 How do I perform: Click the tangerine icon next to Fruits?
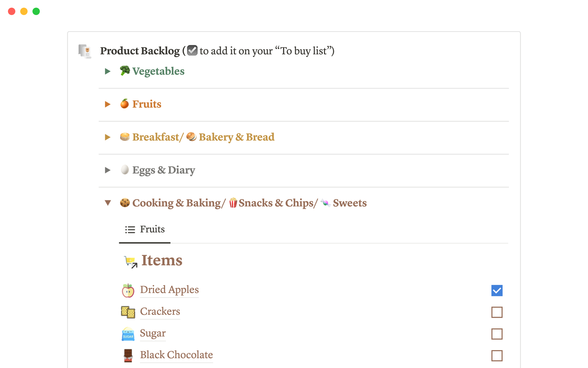pos(124,104)
